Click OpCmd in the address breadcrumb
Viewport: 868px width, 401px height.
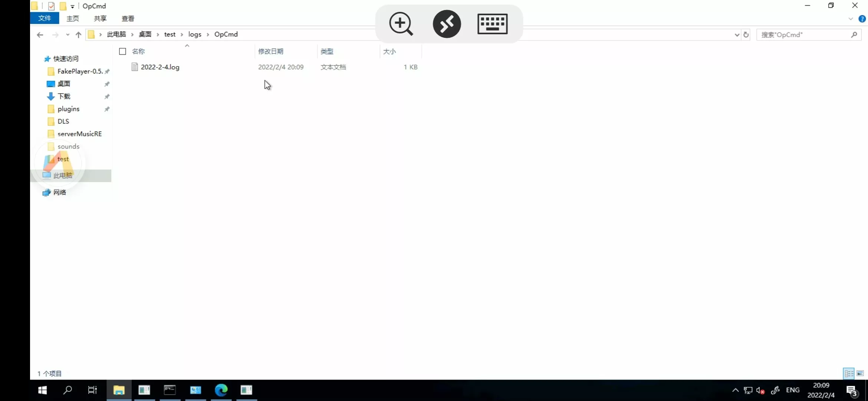click(226, 34)
